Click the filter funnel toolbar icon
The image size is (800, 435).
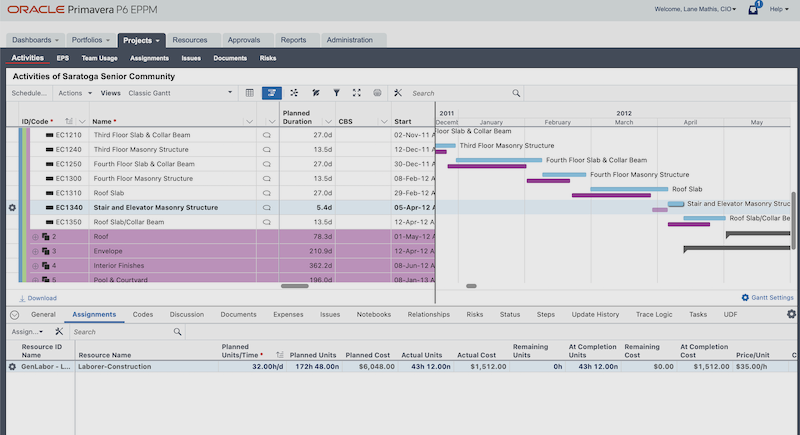click(337, 93)
